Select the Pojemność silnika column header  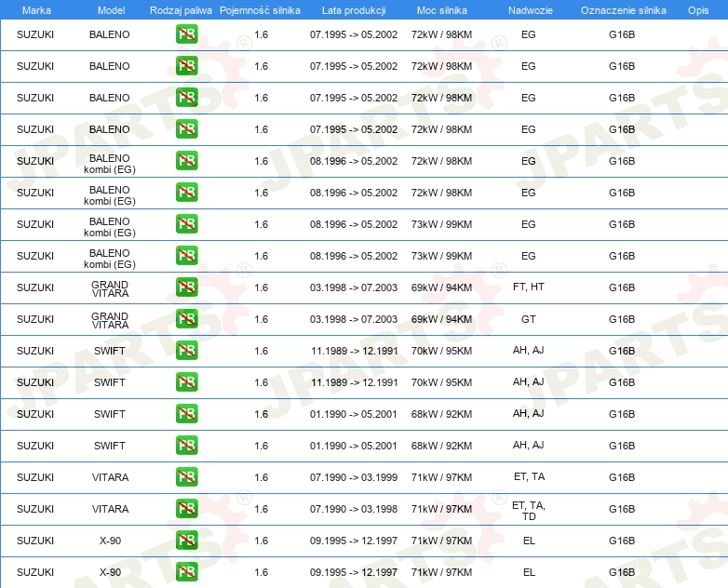coord(260,10)
